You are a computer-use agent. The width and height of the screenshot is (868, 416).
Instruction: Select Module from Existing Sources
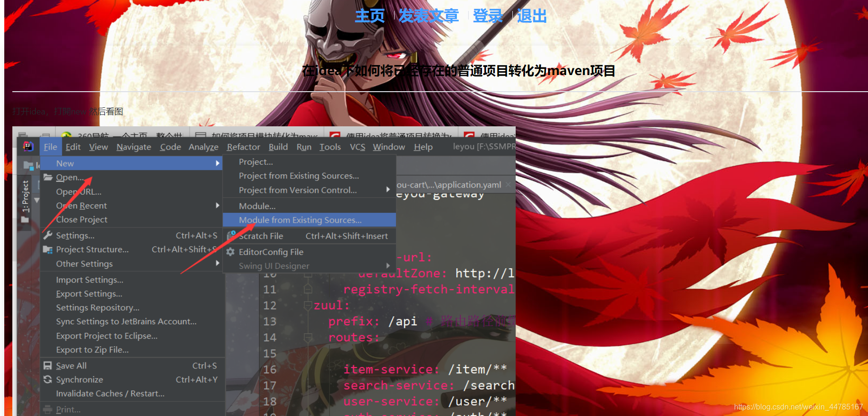click(309, 220)
